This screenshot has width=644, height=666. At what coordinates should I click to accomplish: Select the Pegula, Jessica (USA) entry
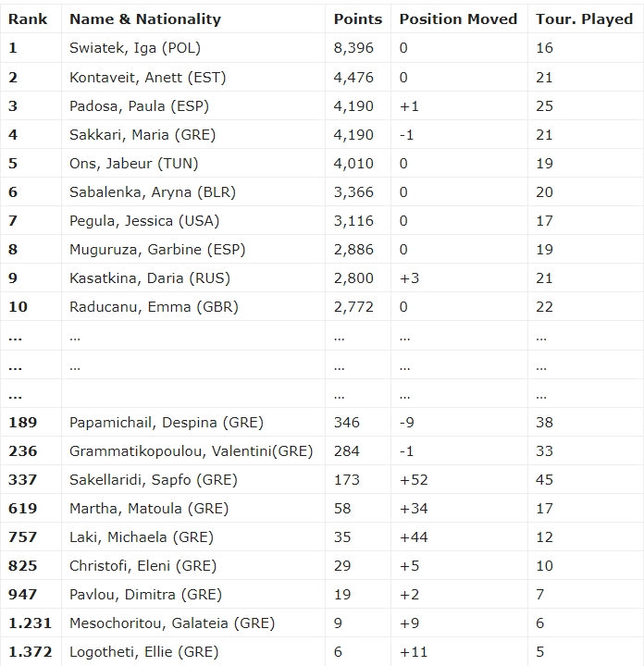click(144, 221)
